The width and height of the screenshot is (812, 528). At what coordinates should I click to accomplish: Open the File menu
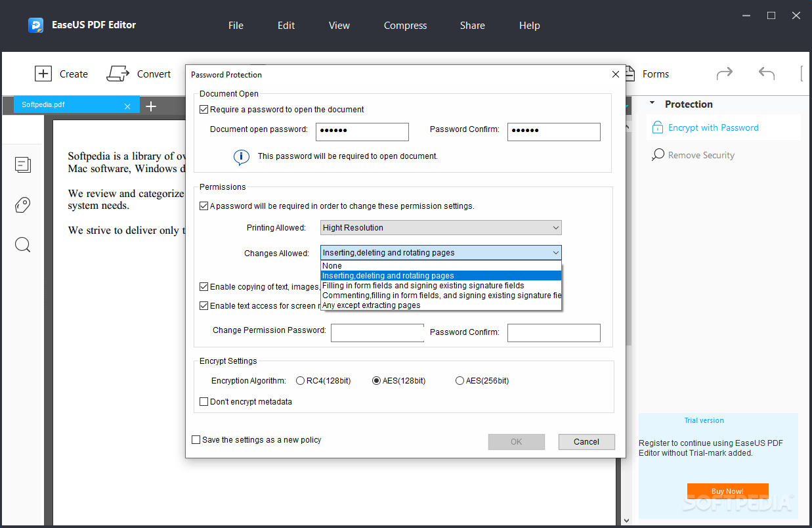[x=236, y=26]
